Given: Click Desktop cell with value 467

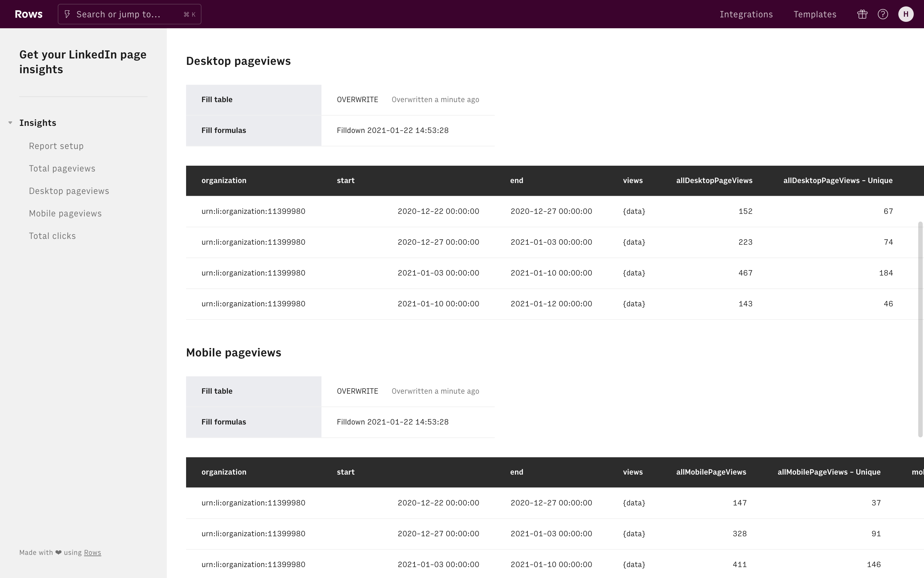Looking at the screenshot, I should click(x=745, y=273).
